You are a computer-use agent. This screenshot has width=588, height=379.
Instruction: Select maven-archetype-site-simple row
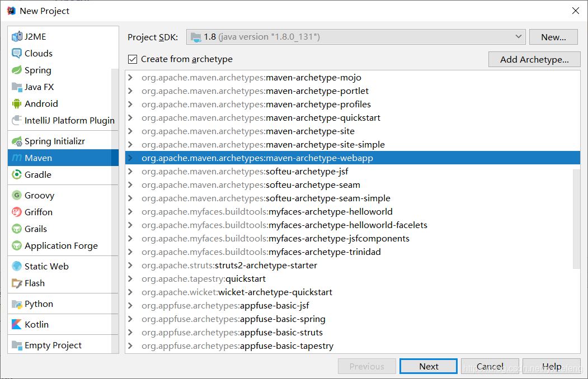352,145
